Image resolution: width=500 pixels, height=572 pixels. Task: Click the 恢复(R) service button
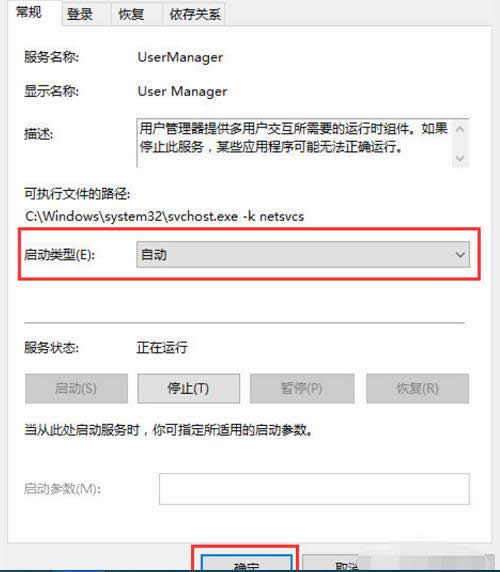tap(418, 389)
